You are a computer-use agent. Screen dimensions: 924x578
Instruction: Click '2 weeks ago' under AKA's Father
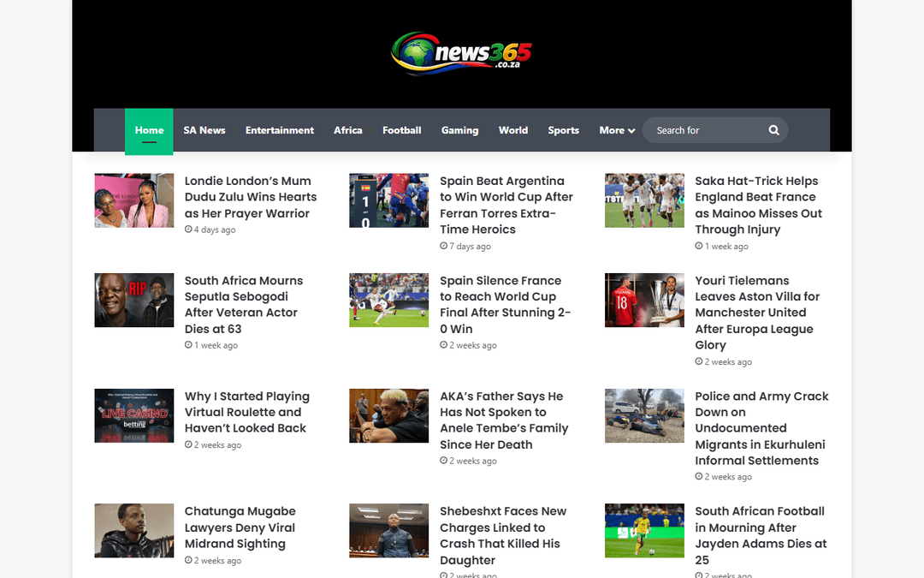469,462
